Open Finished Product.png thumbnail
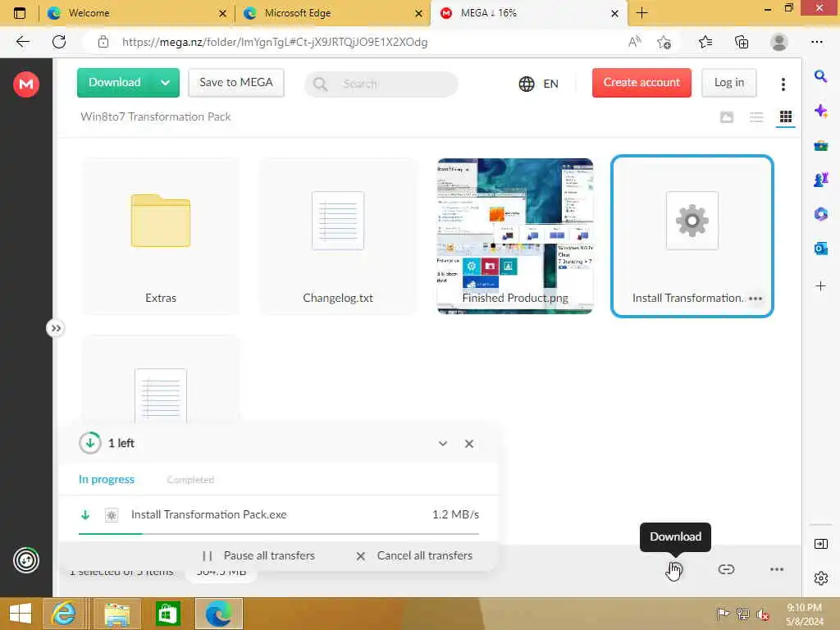The image size is (840, 630). tap(515, 235)
